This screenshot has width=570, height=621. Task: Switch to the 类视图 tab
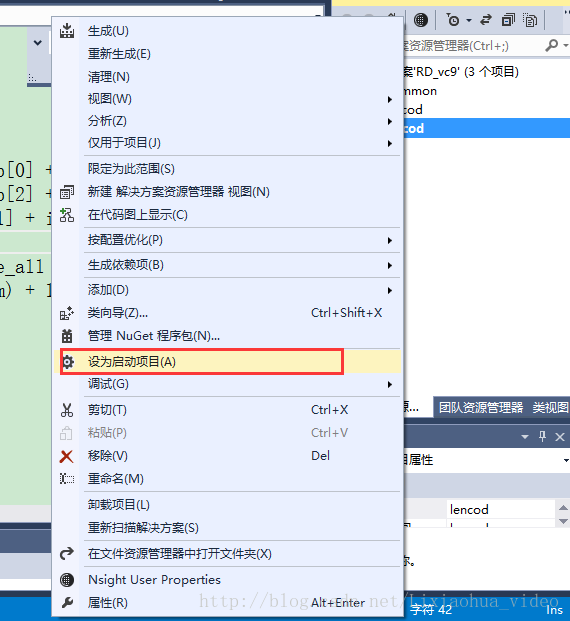coord(550,407)
